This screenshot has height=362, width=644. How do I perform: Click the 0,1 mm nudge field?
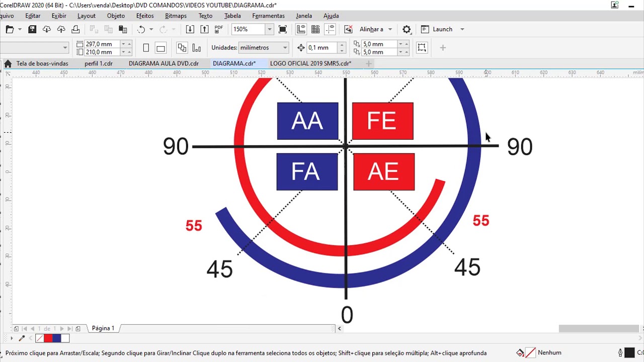323,48
